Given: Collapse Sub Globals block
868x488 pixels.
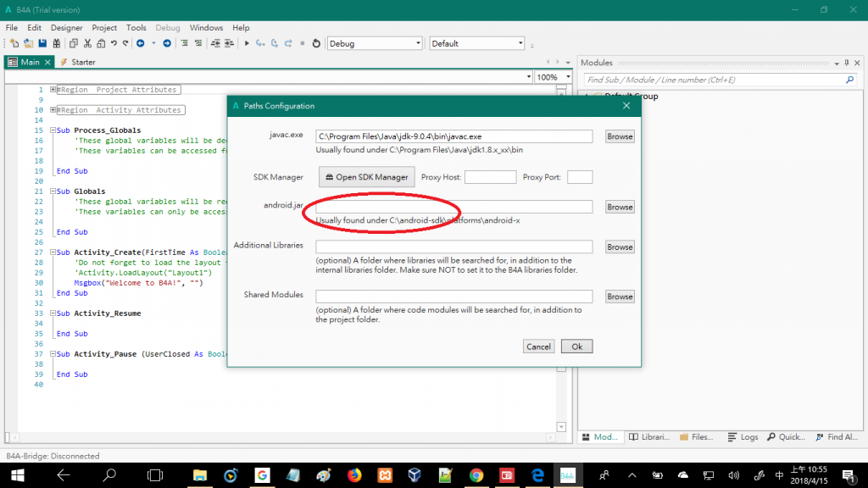Looking at the screenshot, I should pos(53,191).
